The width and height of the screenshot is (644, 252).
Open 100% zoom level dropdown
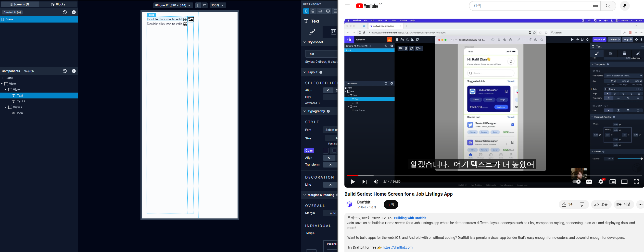(217, 5)
